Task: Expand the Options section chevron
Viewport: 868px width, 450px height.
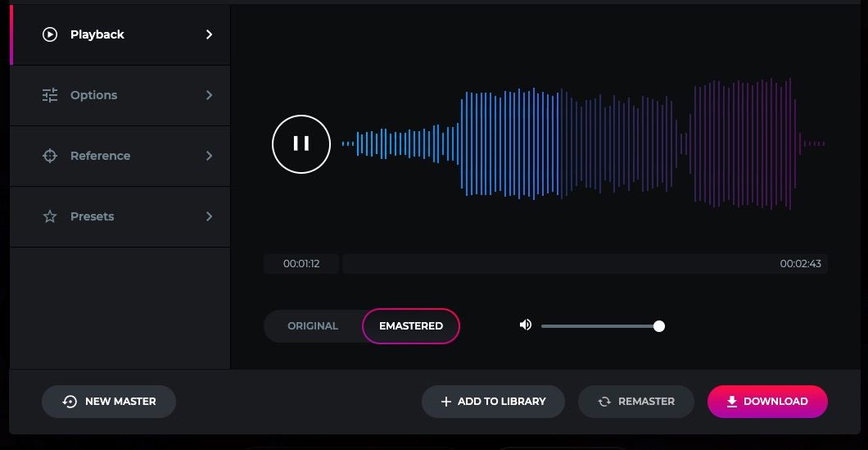Action: point(210,95)
